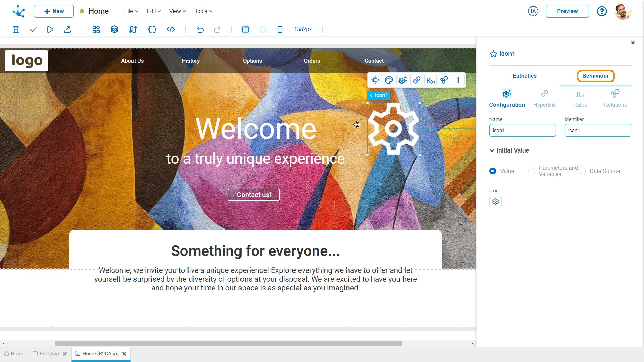644x362 pixels.
Task: Click the gear icon under Initial Value
Action: [496, 202]
